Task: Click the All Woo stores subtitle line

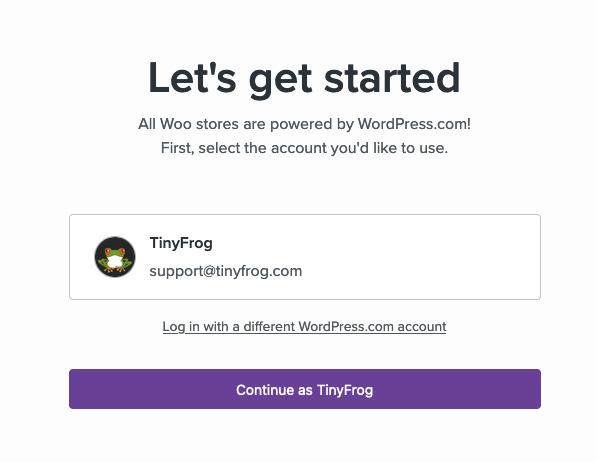Action: (x=304, y=124)
